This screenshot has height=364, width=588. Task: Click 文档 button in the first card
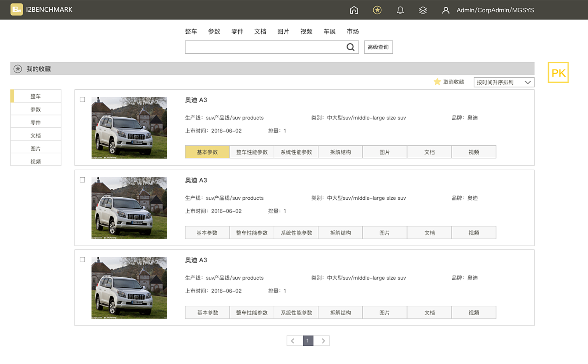[429, 152]
